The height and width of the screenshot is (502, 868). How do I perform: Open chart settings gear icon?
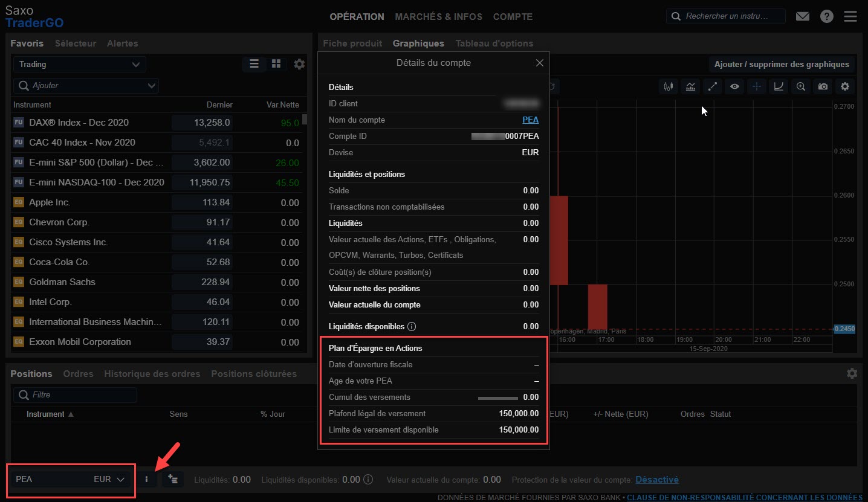(845, 87)
